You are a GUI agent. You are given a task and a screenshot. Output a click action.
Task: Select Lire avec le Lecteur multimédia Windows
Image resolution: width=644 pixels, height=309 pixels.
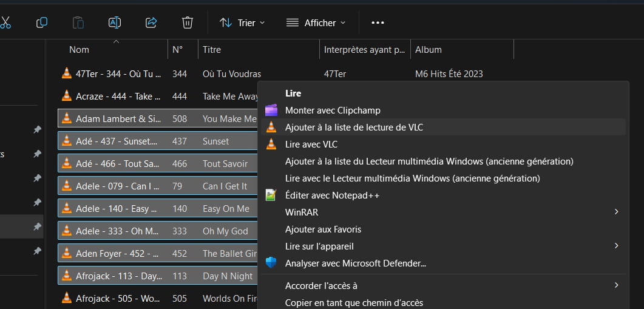tap(443, 178)
